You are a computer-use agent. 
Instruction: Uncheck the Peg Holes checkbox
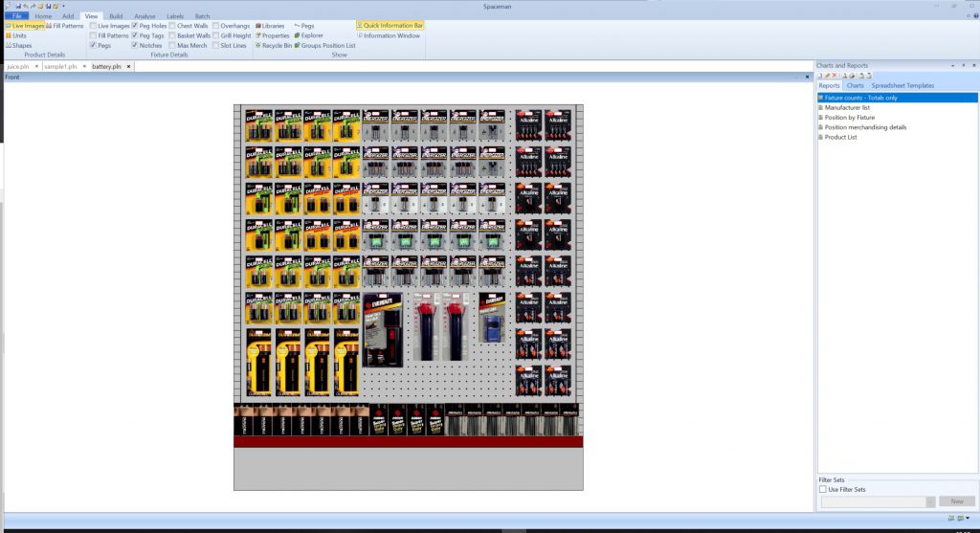[x=134, y=26]
